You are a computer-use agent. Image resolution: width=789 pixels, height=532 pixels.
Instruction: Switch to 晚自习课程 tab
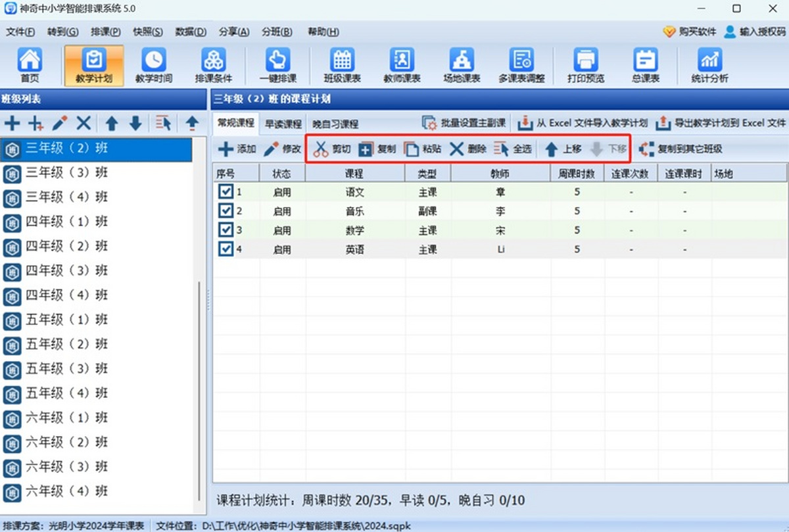(335, 124)
